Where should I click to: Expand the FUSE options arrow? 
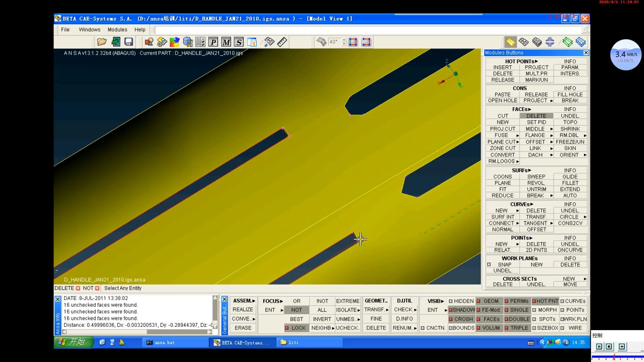click(518, 135)
